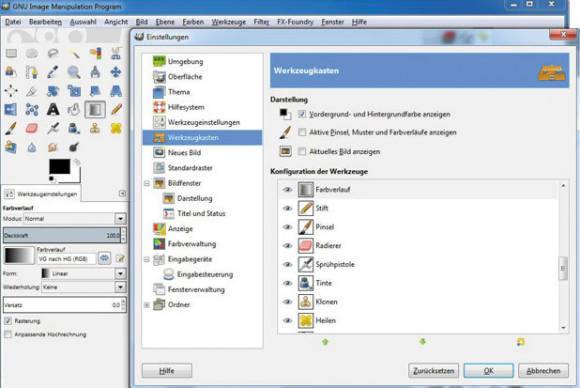Hide the Radierer tool via eye icon
Screen dimensions: 580x388
tap(287, 246)
